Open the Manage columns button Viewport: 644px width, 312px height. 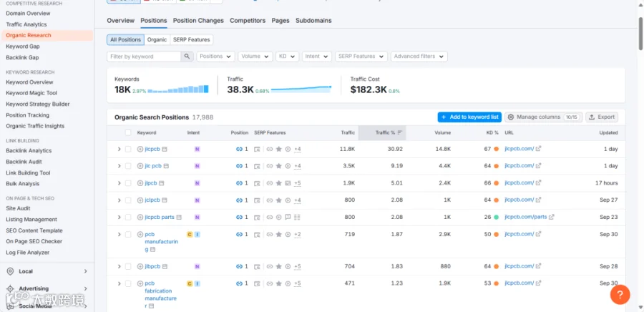click(x=543, y=117)
